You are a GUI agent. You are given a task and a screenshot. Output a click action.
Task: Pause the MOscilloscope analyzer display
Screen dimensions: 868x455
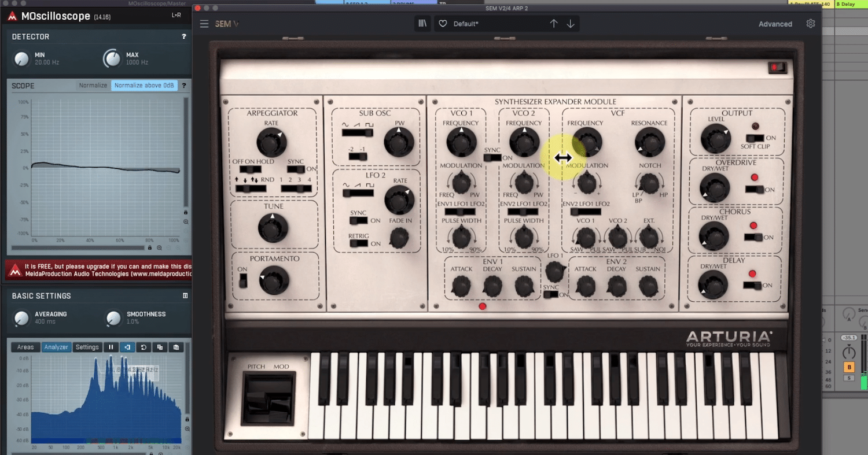[111, 347]
